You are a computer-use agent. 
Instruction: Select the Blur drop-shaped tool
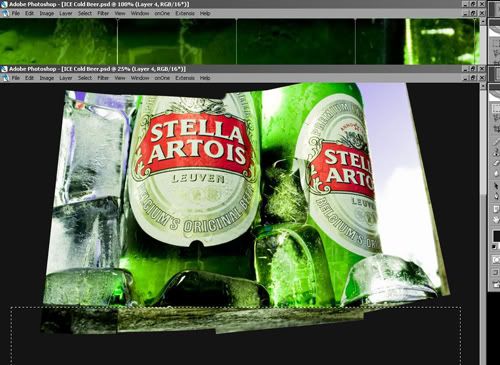coord(496,173)
